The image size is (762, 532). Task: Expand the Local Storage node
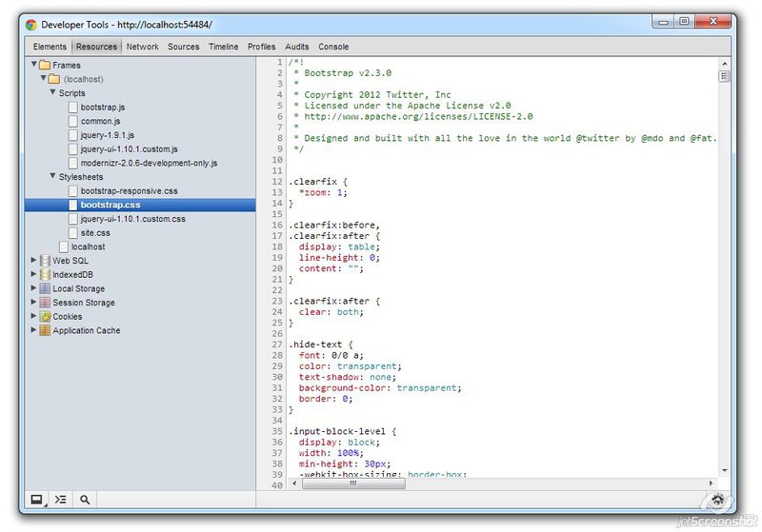coord(33,287)
